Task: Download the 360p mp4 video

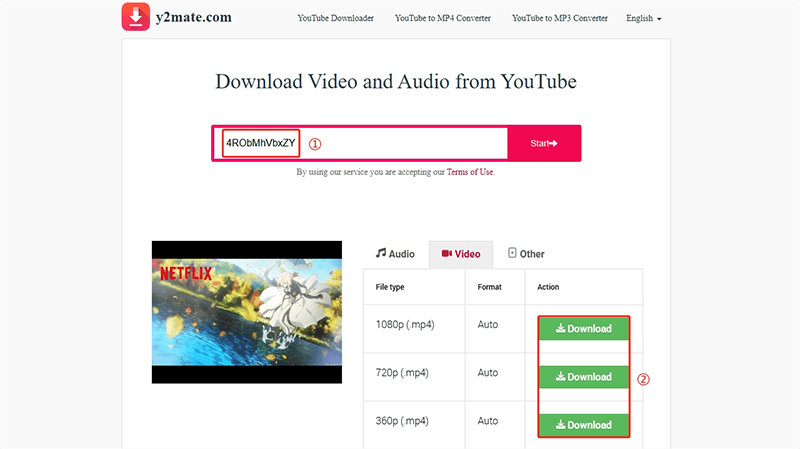Action: (x=584, y=425)
